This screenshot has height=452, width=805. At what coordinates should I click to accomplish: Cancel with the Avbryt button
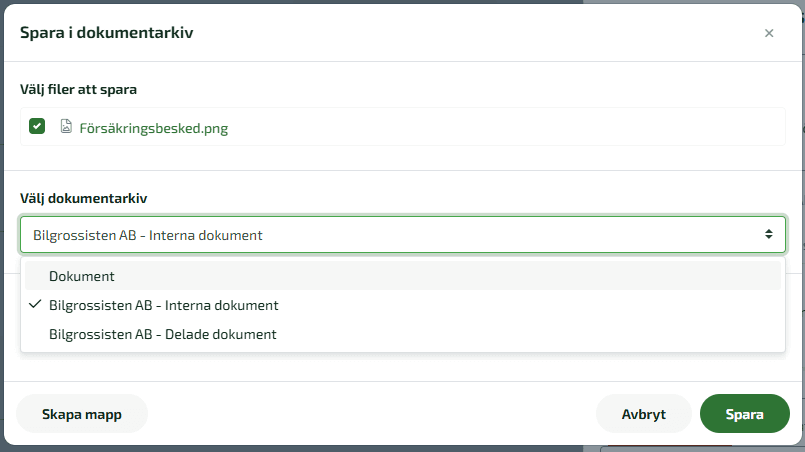point(644,414)
